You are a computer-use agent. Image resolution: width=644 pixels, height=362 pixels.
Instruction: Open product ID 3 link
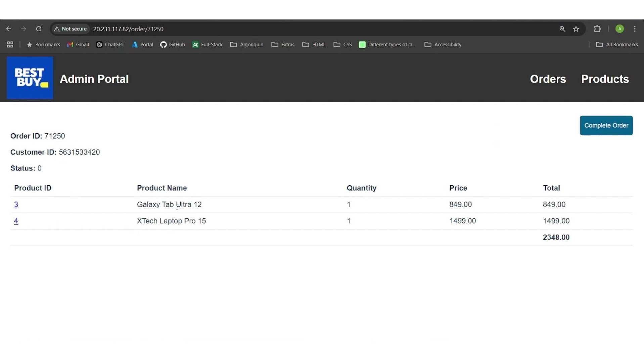pos(16,205)
